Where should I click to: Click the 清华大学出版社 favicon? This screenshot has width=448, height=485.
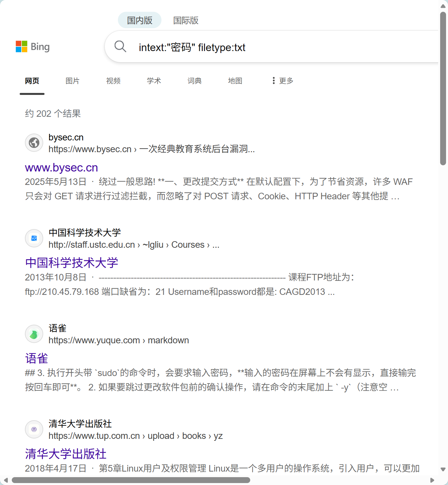click(34, 429)
